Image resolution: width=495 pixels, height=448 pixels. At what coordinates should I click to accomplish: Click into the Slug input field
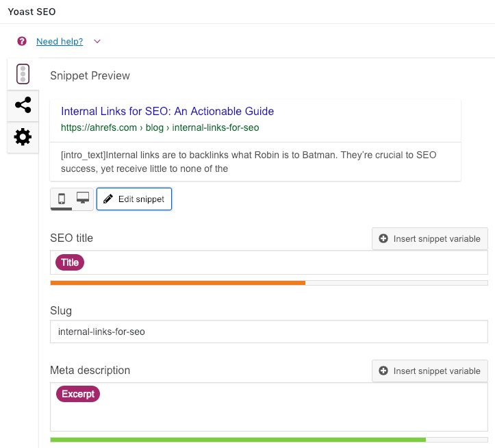[x=269, y=332]
